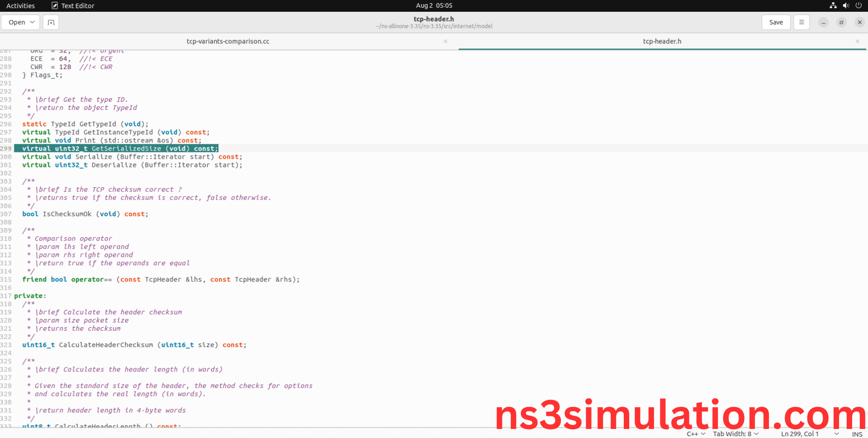
Task: Minimize the Text Editor window
Action: [823, 22]
